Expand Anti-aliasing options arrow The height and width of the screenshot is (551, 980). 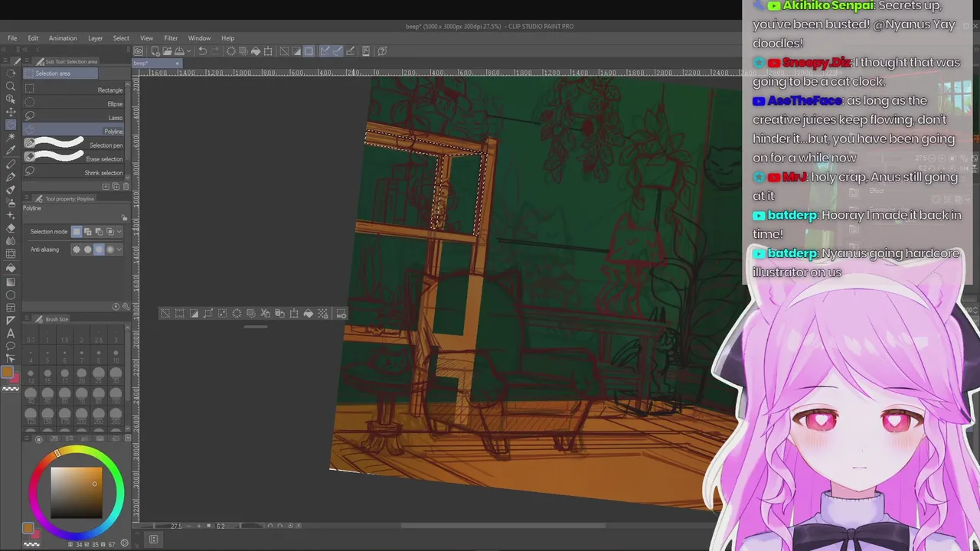point(119,249)
